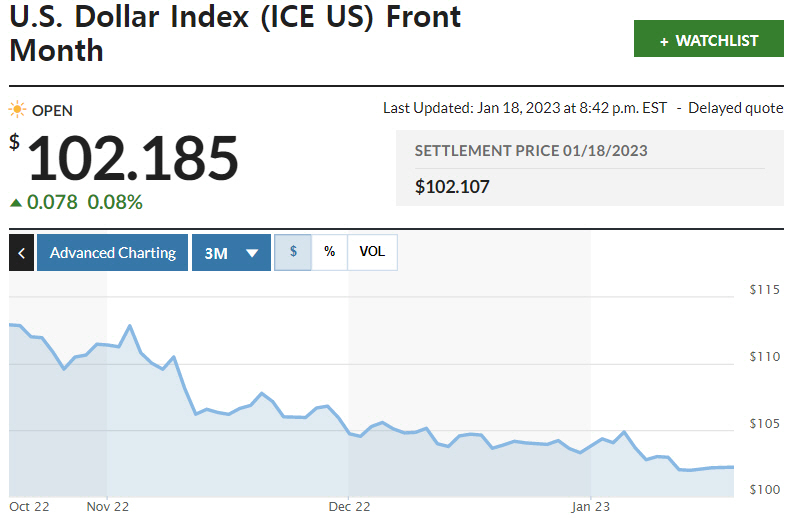Click the green up-arrow change indicator
This screenshot has height=518, width=786.
(15, 203)
